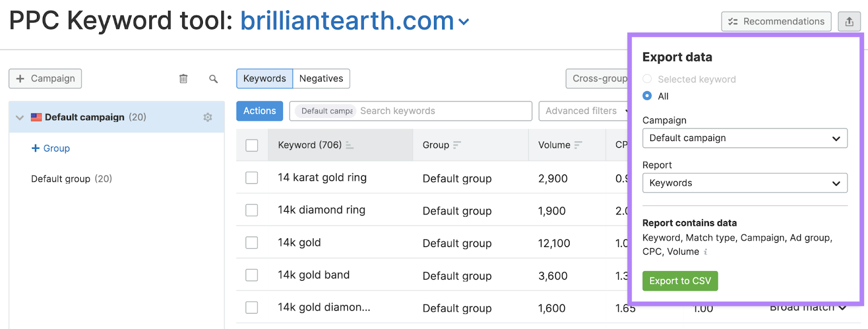
Task: Click the Export to CSV button
Action: (x=680, y=281)
